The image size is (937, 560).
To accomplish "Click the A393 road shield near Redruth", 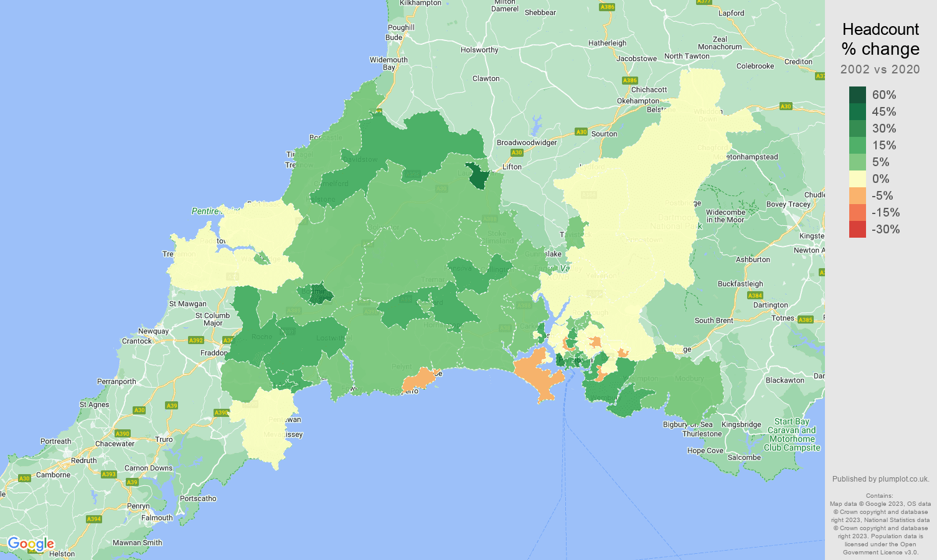I will pos(109,475).
